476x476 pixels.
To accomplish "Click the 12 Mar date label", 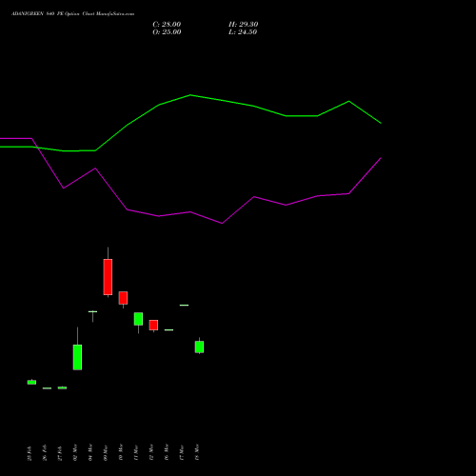I will pos(151,452).
